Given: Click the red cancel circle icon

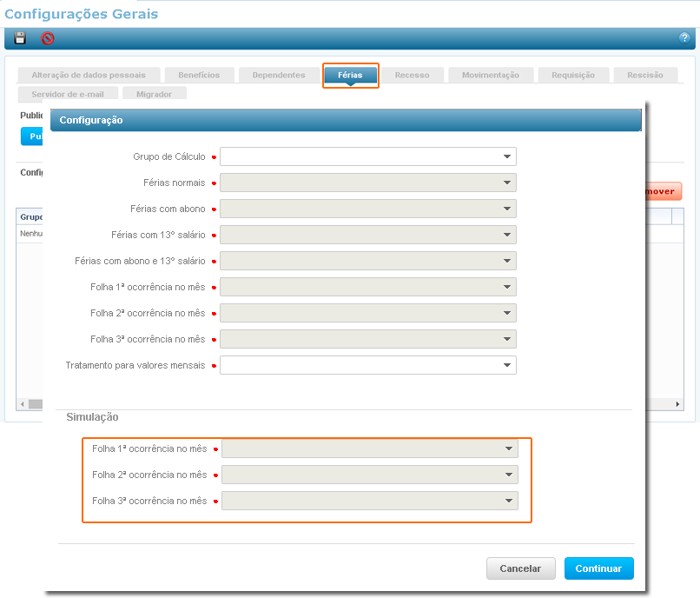Looking at the screenshot, I should coord(48,38).
